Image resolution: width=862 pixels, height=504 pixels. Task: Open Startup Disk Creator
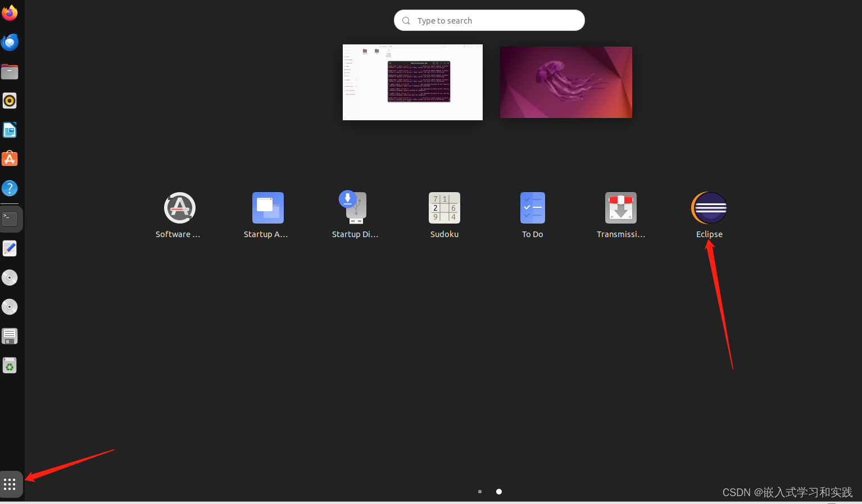click(x=356, y=208)
